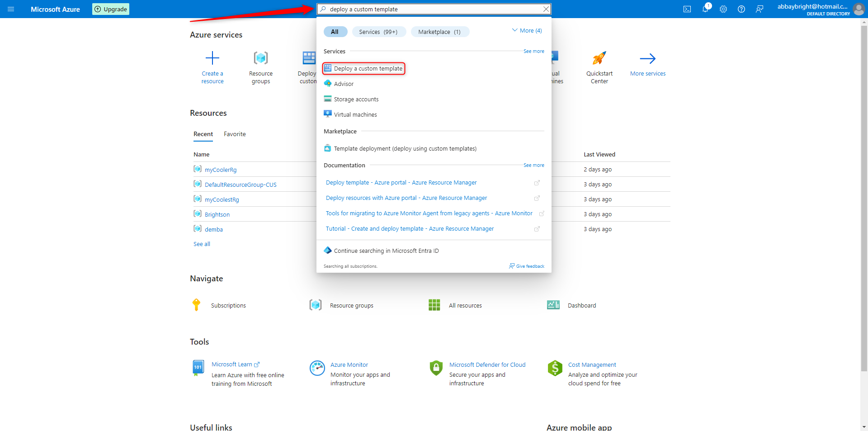Click the Dashboard chart icon
The width and height of the screenshot is (868, 431).
(x=553, y=305)
